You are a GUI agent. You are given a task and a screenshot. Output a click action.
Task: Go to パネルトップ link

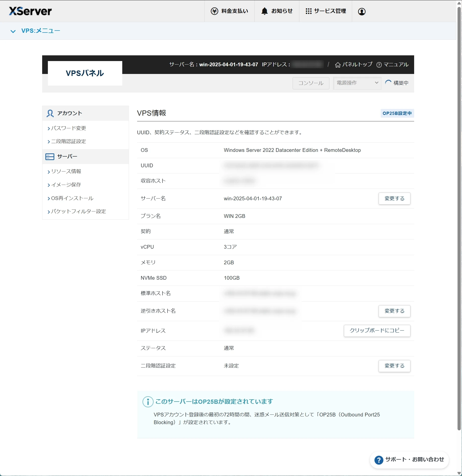(x=357, y=65)
